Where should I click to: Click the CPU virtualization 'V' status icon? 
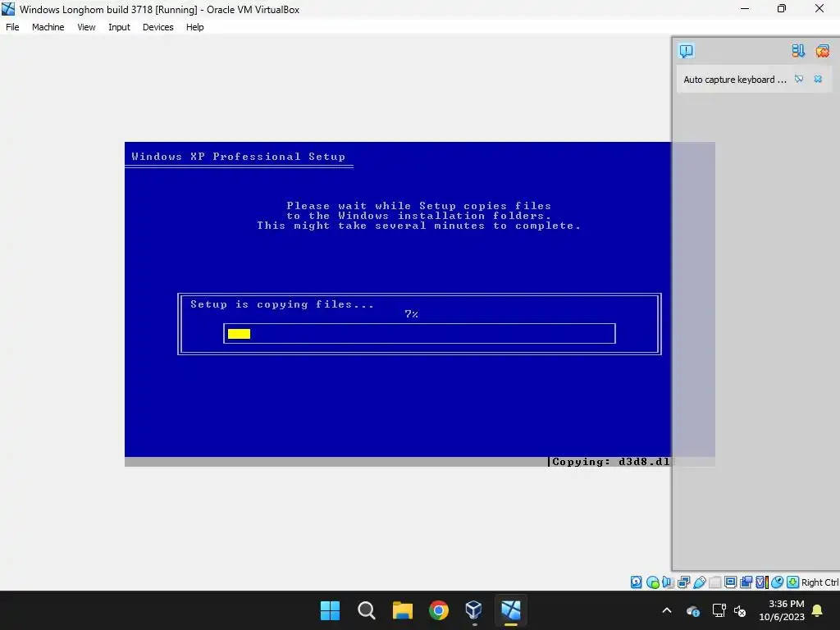(x=762, y=582)
